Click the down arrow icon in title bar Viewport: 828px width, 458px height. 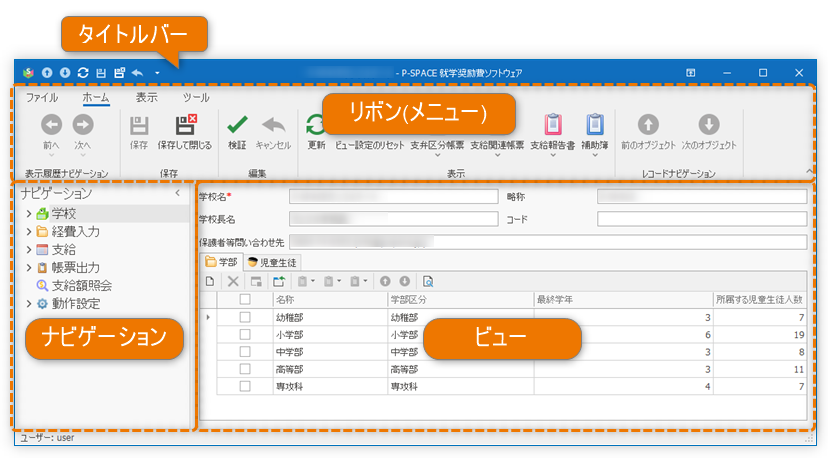click(x=65, y=73)
